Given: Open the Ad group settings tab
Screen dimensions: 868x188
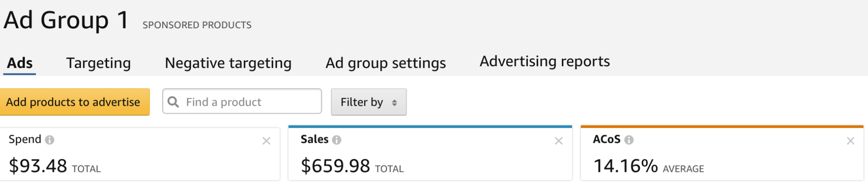Looking at the screenshot, I should [385, 63].
